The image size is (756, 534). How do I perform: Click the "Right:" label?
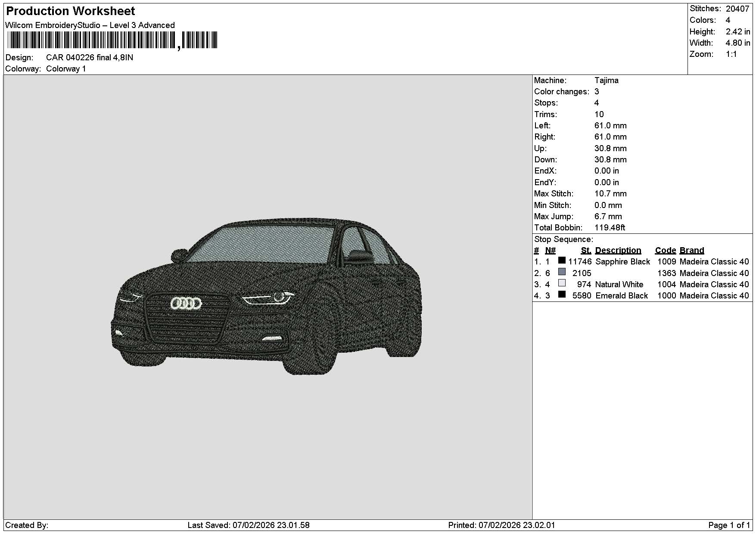pos(545,137)
